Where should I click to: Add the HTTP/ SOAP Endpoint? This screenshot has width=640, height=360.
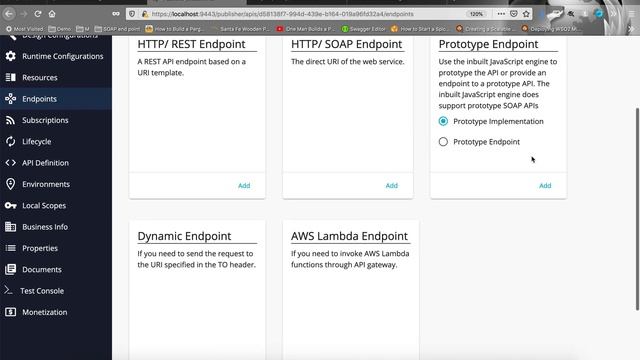point(391,186)
